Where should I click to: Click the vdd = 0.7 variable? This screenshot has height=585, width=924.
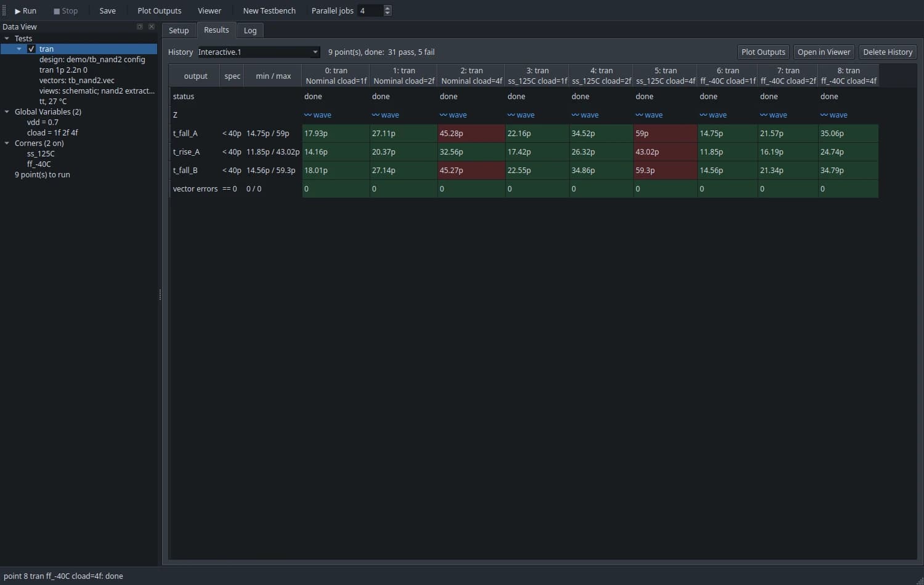[x=43, y=123]
